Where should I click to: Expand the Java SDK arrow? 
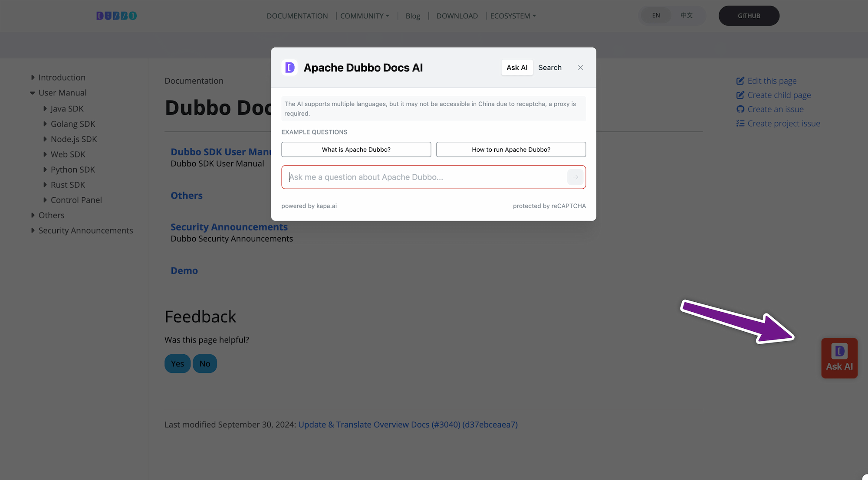point(45,109)
